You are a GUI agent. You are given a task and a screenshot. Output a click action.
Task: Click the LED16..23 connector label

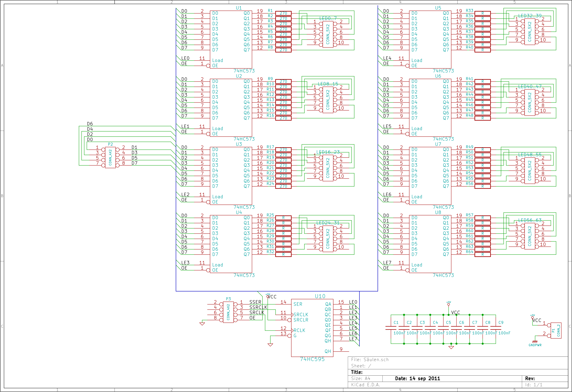pyautogui.click(x=328, y=152)
